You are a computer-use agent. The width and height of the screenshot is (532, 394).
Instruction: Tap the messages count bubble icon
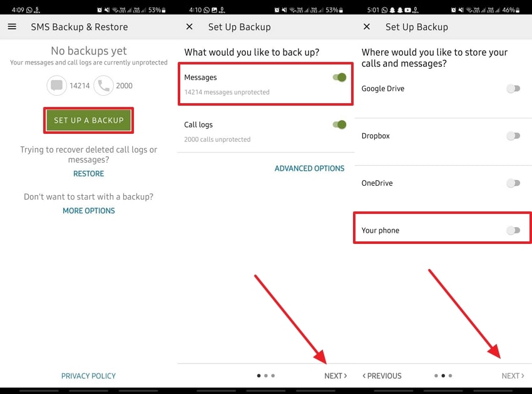click(57, 86)
